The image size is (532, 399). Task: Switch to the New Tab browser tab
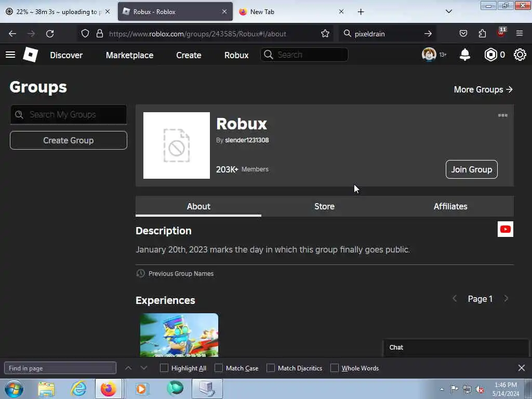tap(292, 12)
